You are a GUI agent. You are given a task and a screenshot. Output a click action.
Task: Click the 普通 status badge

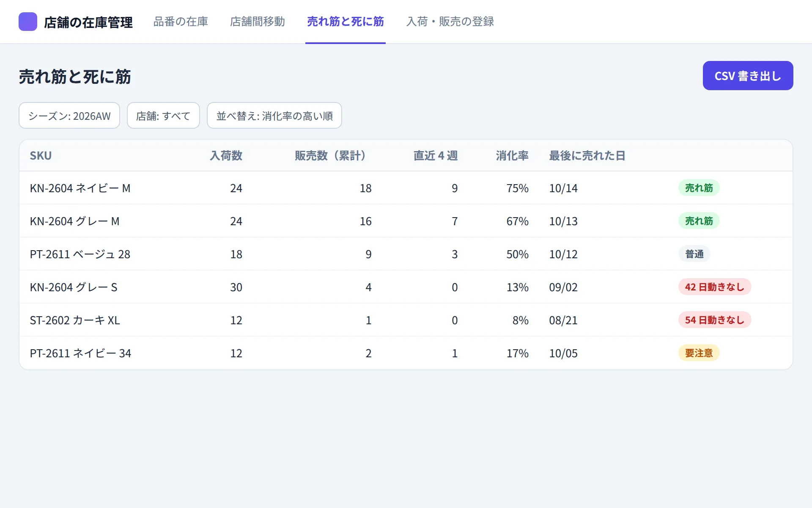click(x=694, y=254)
